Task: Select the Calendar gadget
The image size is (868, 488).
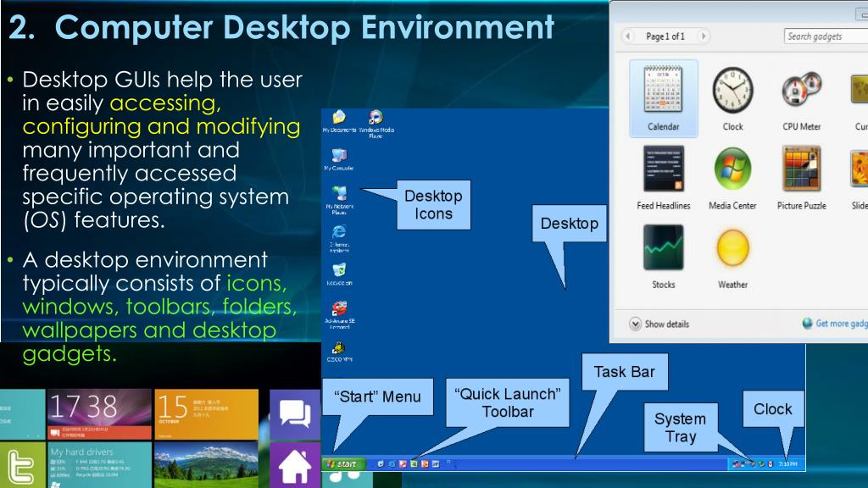Action: coord(663,98)
